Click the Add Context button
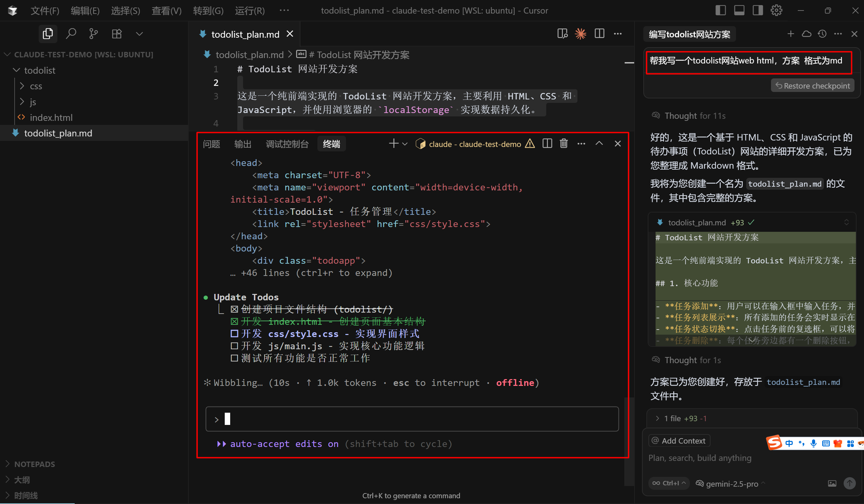864x504 pixels. [x=679, y=440]
